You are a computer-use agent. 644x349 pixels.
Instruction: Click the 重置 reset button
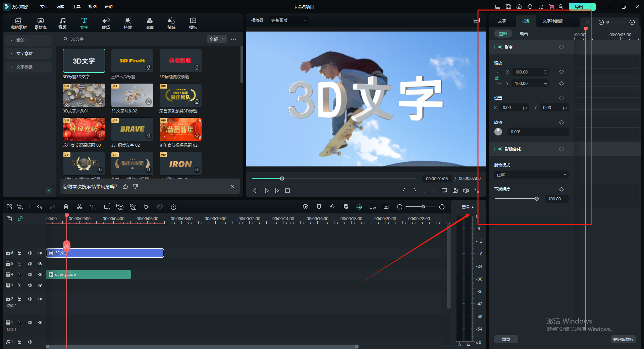click(x=506, y=340)
